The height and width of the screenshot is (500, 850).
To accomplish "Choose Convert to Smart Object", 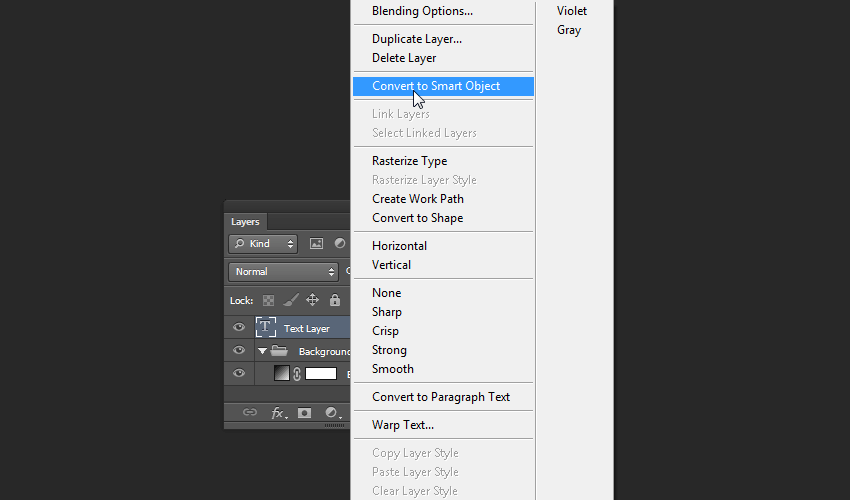I will tap(436, 86).
